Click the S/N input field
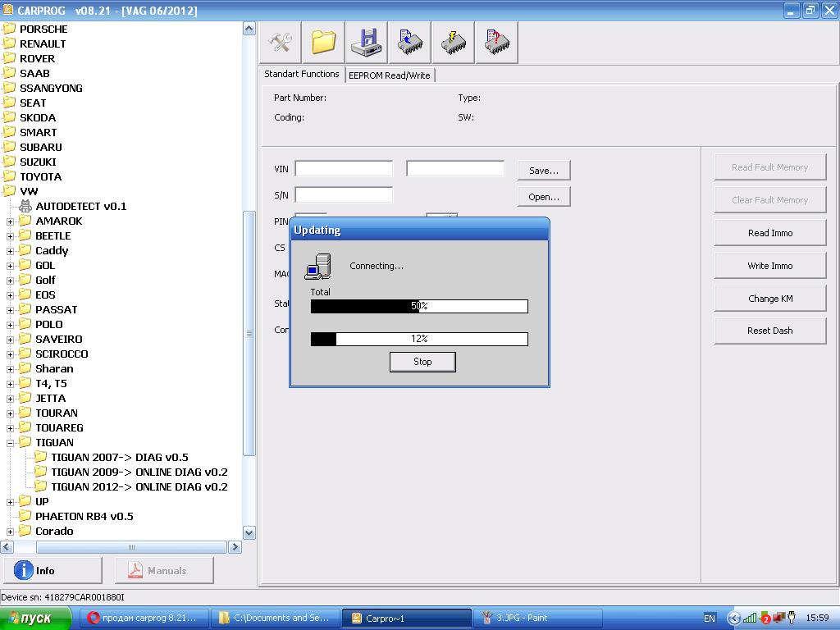The image size is (840, 630). click(344, 195)
